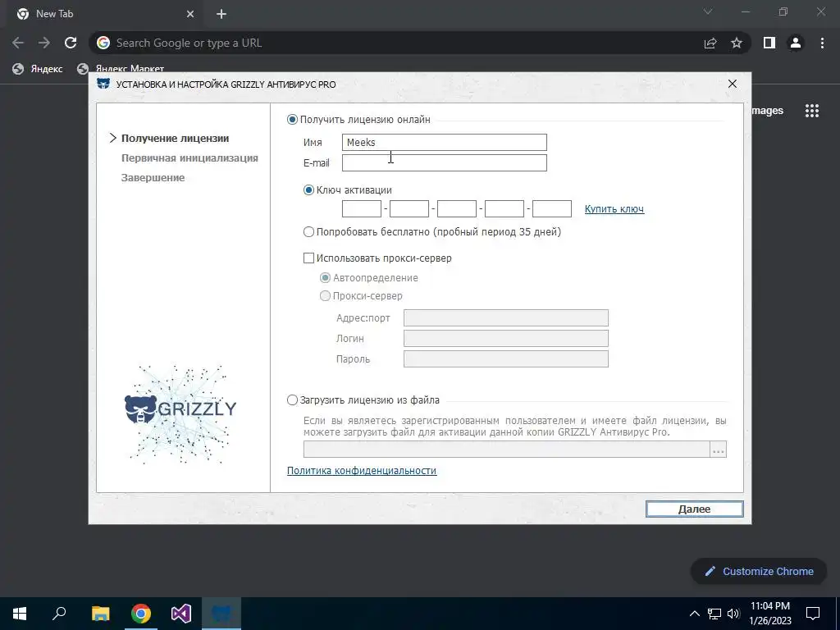
Task: Reload the page in Chrome
Action: click(x=71, y=43)
